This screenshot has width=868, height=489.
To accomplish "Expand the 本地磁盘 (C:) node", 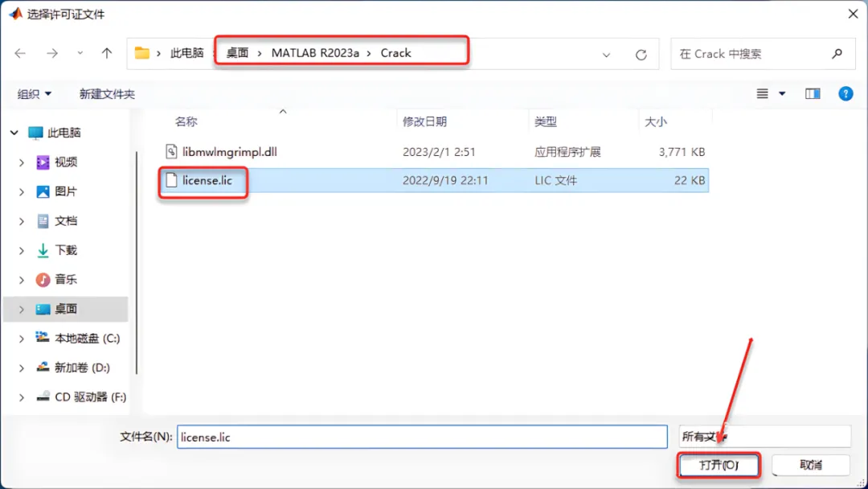I will point(22,339).
